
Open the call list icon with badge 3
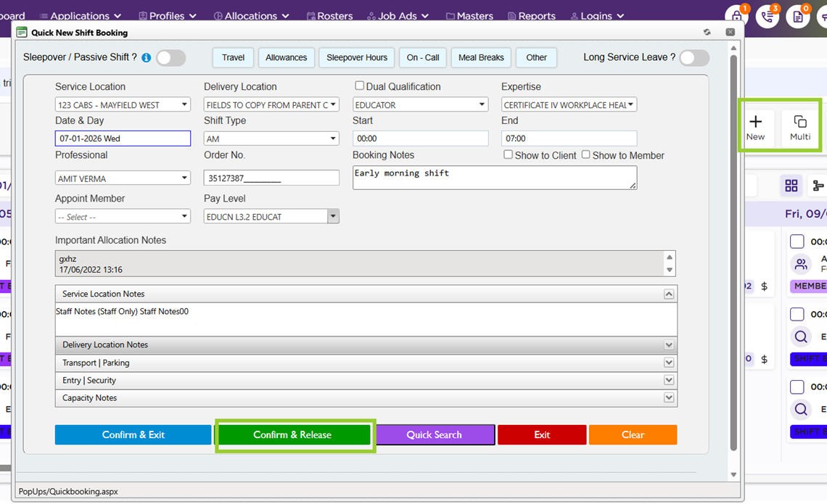click(768, 16)
